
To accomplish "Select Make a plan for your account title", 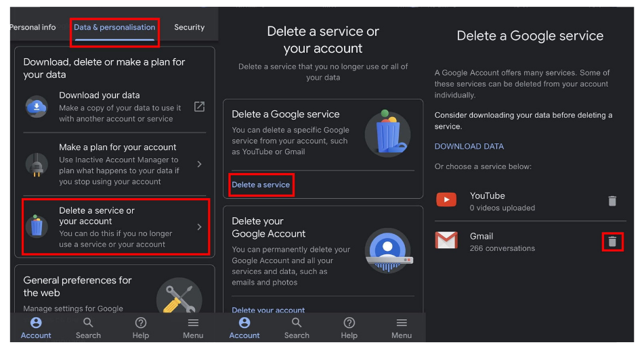I will pyautogui.click(x=117, y=147).
